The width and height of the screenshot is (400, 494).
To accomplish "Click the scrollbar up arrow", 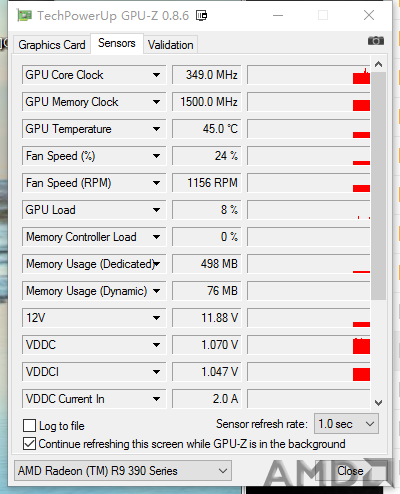I will click(x=378, y=64).
